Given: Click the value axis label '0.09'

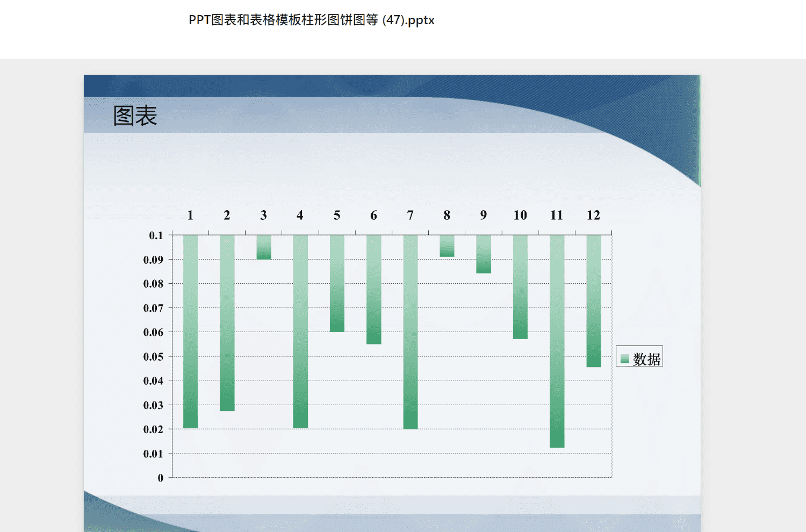Looking at the screenshot, I should (x=153, y=260).
